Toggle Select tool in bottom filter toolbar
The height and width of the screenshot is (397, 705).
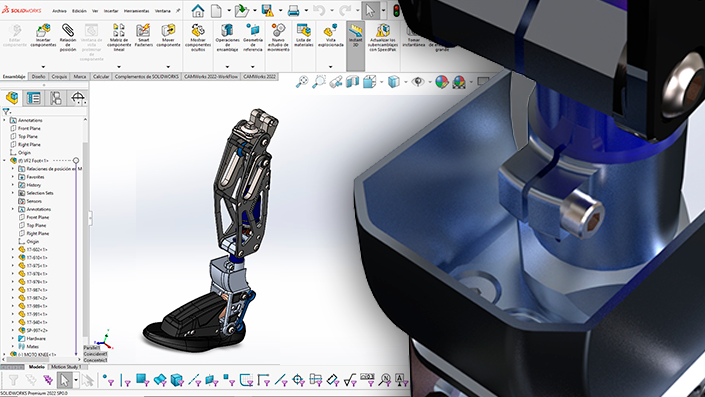pos(64,380)
